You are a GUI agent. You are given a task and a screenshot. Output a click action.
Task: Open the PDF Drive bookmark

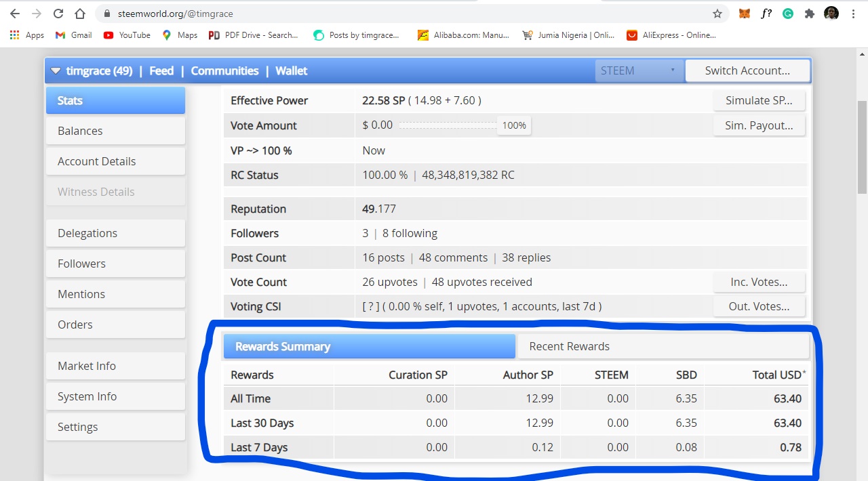pos(253,35)
